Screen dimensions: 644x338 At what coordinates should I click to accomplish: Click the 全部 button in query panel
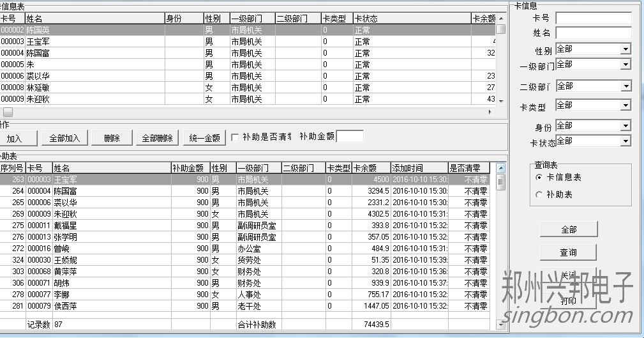pos(568,229)
